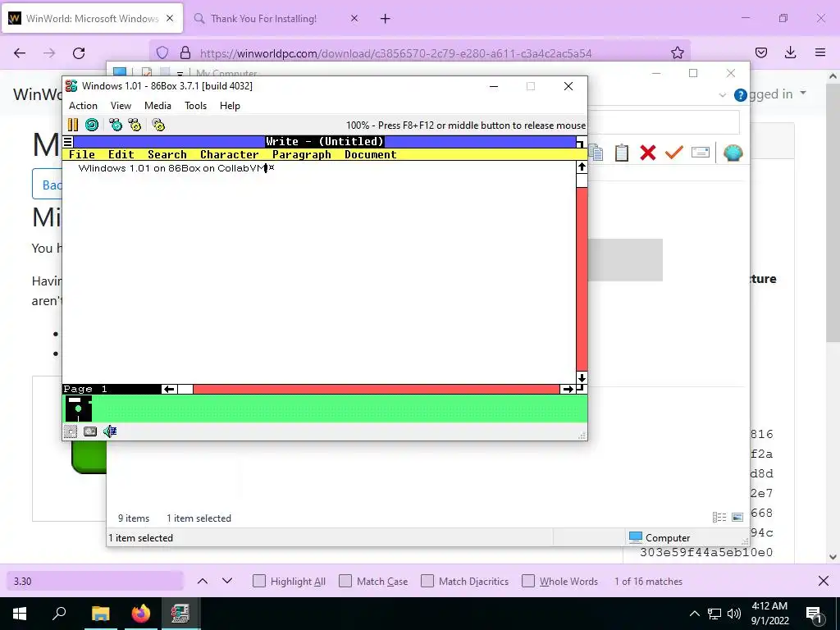Open the Write File menu

click(81, 154)
